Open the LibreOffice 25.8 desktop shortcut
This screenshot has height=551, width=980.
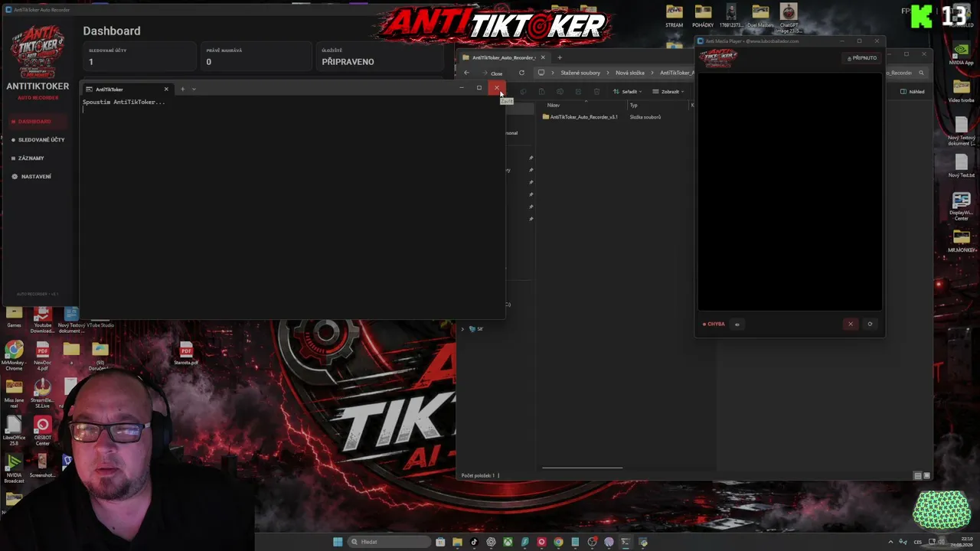coord(14,431)
